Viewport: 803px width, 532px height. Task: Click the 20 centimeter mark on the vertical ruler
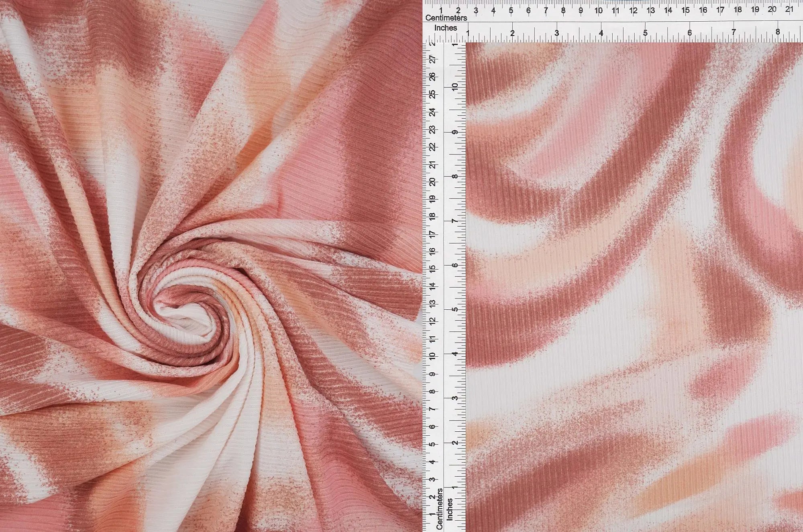pos(432,182)
